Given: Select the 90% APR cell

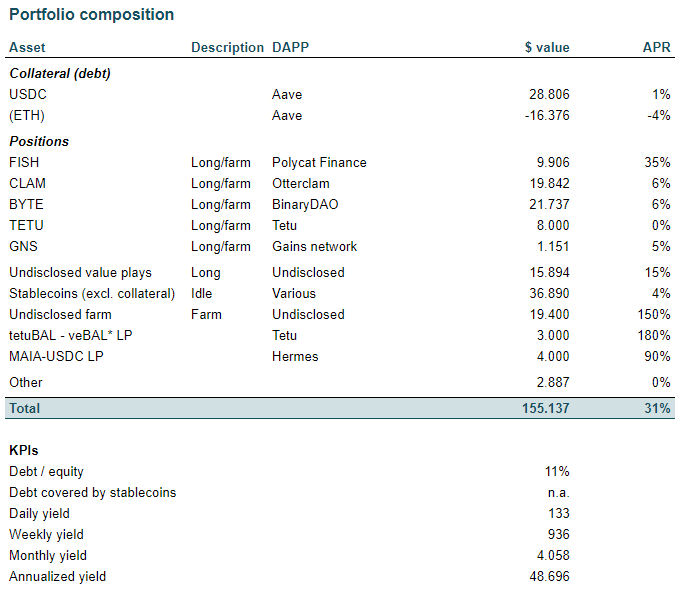Looking at the screenshot, I should (x=657, y=357).
